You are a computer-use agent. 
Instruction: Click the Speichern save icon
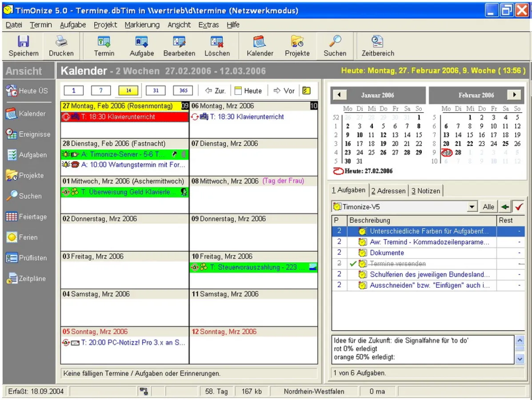pos(23,43)
